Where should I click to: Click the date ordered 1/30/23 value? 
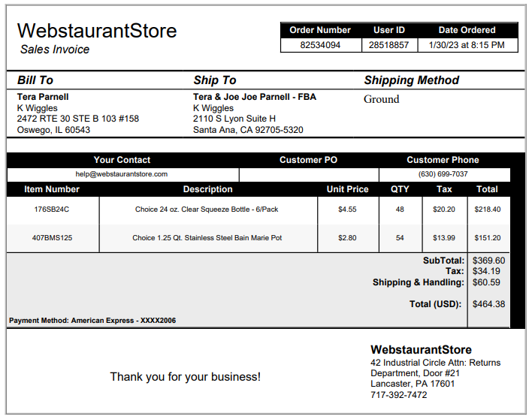pos(467,45)
